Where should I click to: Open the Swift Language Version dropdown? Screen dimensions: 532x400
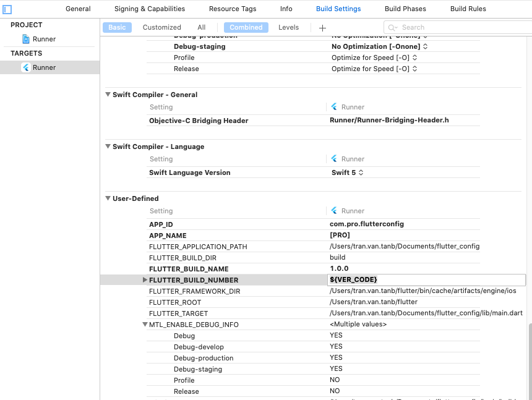point(348,172)
